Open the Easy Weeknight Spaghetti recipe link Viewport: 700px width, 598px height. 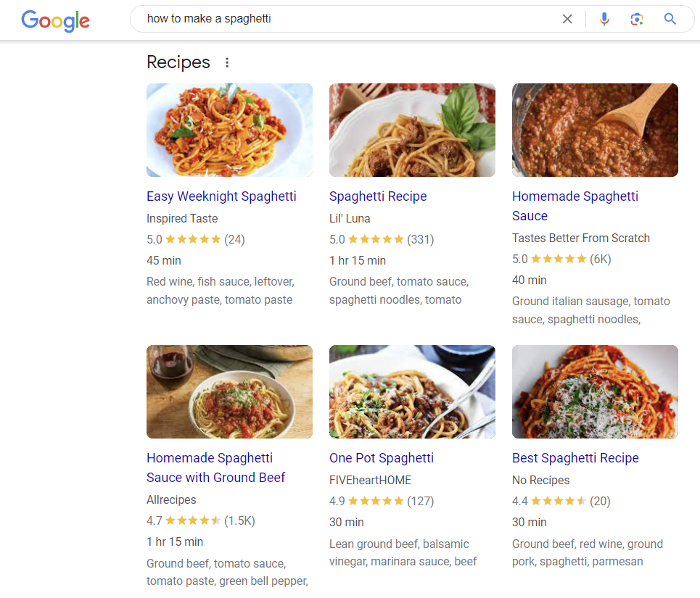coord(221,196)
